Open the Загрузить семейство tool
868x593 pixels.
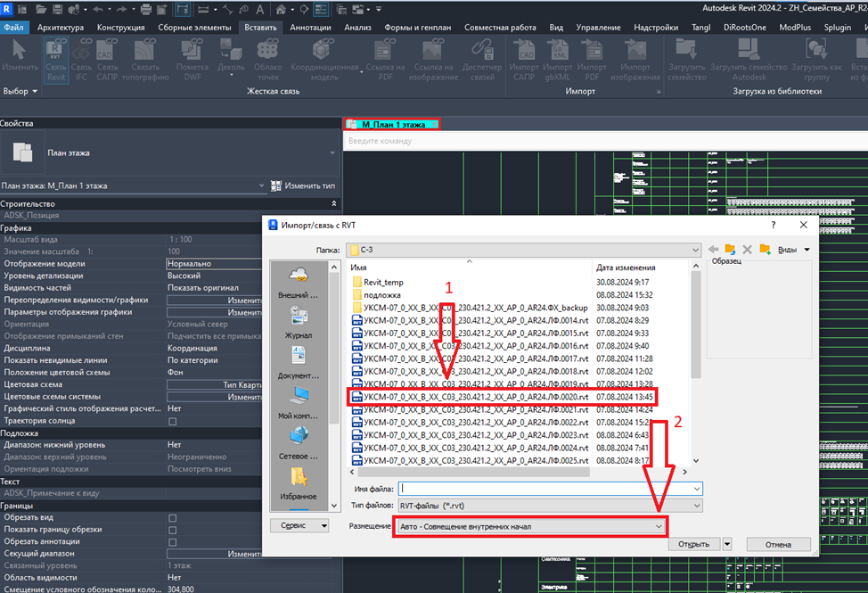(x=686, y=60)
